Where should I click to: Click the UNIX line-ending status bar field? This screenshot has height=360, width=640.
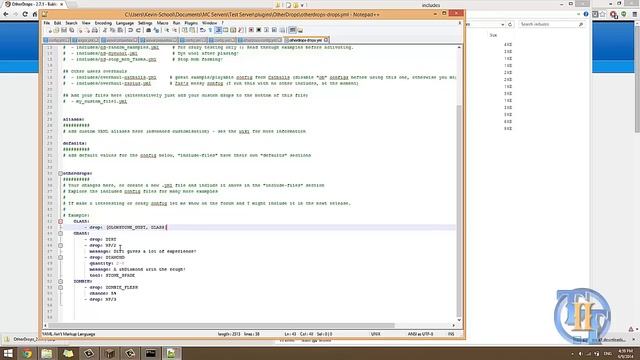coord(376,334)
